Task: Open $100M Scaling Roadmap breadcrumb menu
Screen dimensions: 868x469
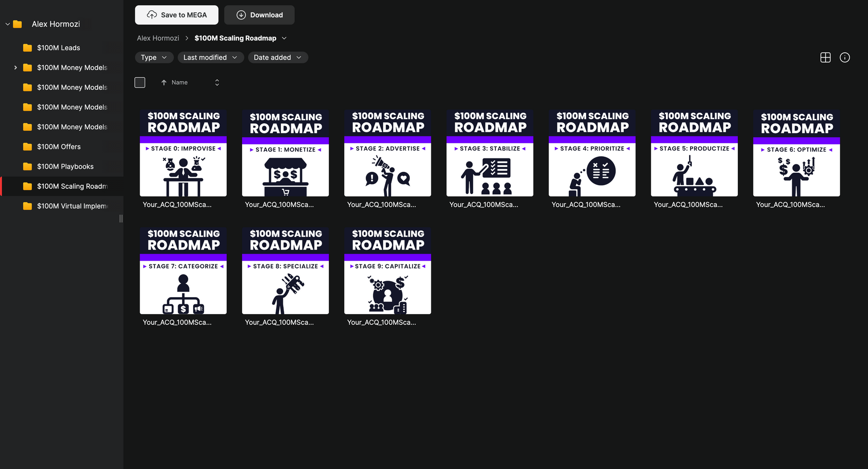Action: coord(284,38)
